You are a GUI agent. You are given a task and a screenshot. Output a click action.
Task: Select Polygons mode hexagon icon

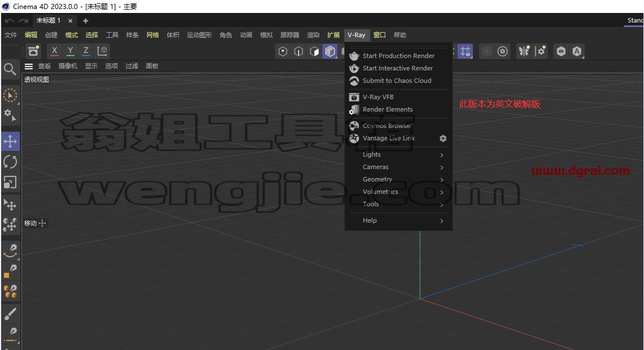(x=314, y=51)
